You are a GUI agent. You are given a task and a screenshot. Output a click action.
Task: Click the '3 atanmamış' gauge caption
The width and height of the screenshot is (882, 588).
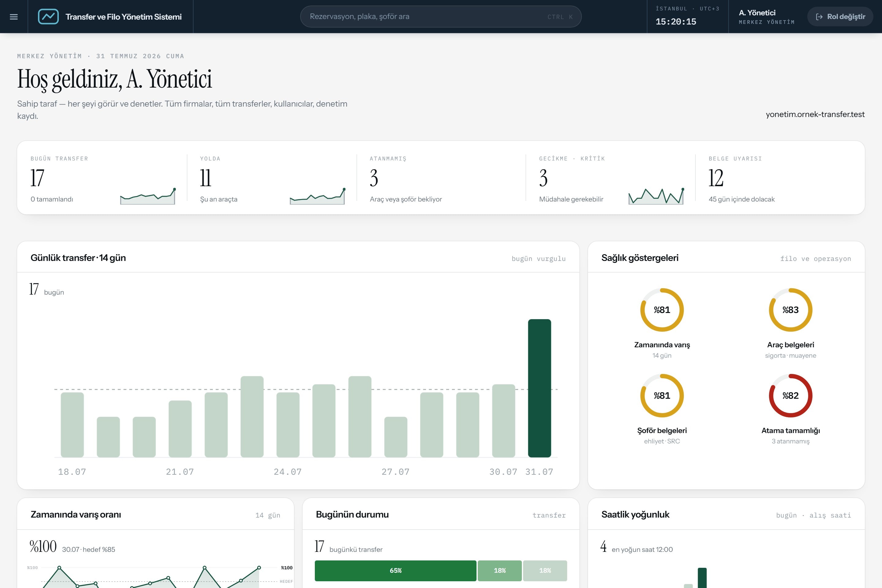pyautogui.click(x=790, y=441)
